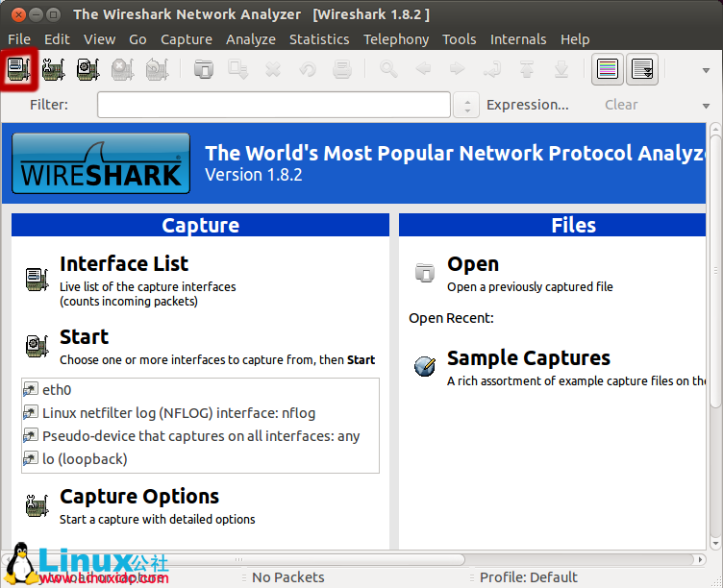The height and width of the screenshot is (588, 723).
Task: Open the View menu
Action: tap(100, 39)
